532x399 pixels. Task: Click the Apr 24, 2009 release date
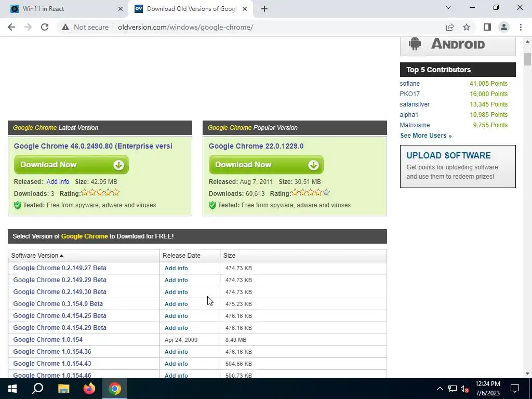click(181, 340)
